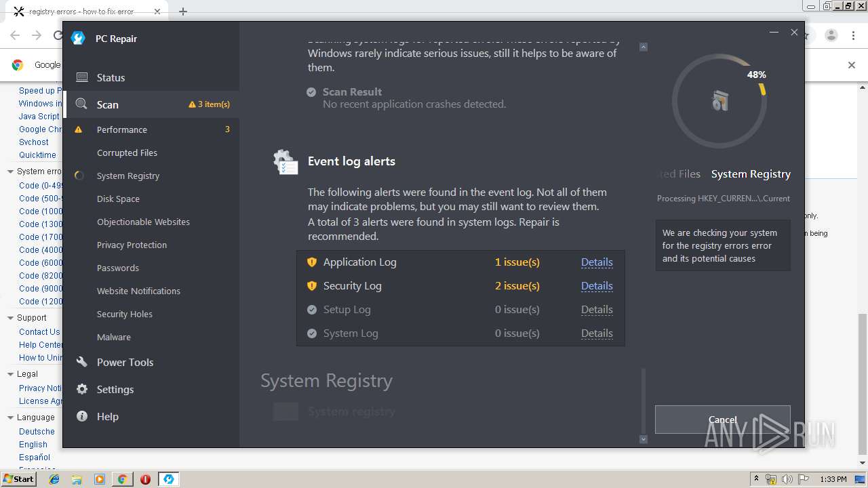Viewport: 868px width, 488px height.
Task: View Security Log details
Action: coord(597,286)
